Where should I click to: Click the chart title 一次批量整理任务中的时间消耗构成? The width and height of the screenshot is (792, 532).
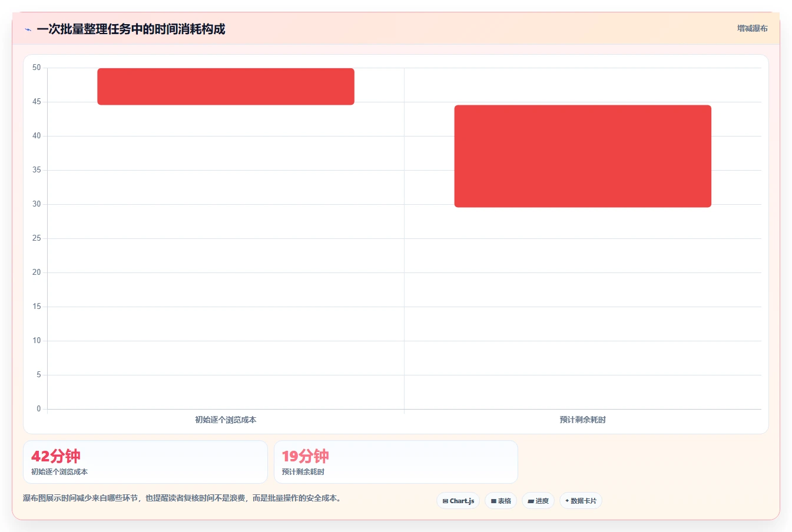131,29
